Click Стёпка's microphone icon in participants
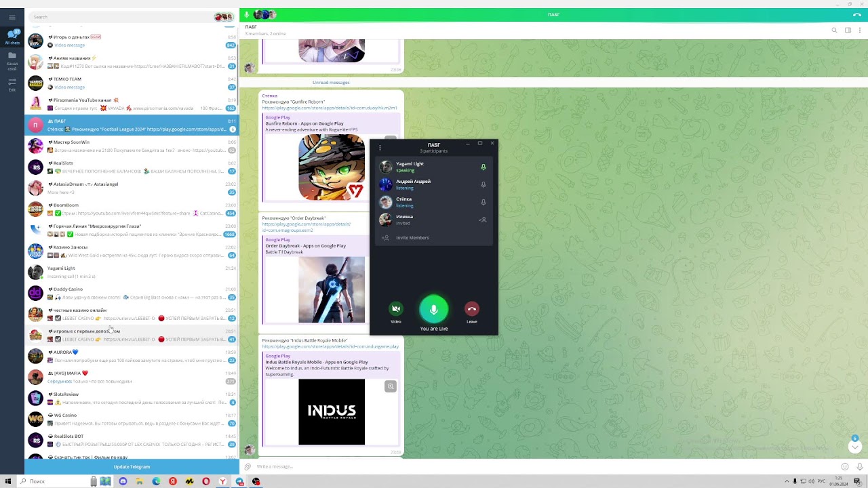This screenshot has width=868, height=488. pos(484,202)
